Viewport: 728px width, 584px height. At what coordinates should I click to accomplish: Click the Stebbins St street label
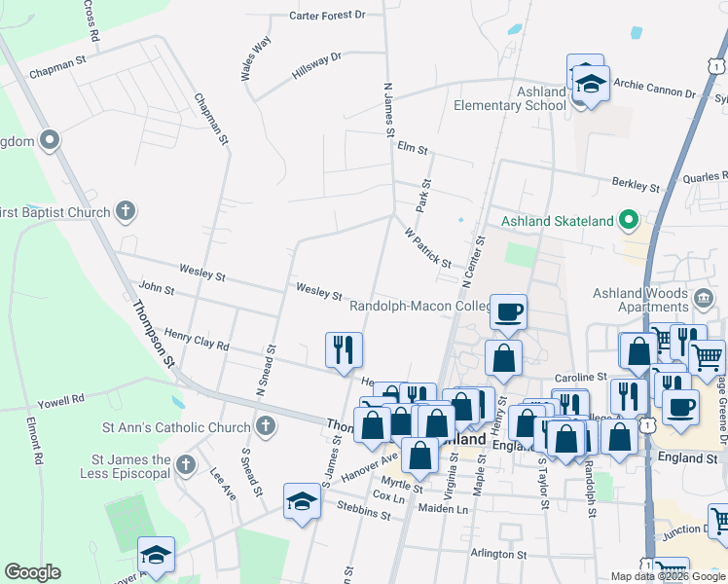364,511
